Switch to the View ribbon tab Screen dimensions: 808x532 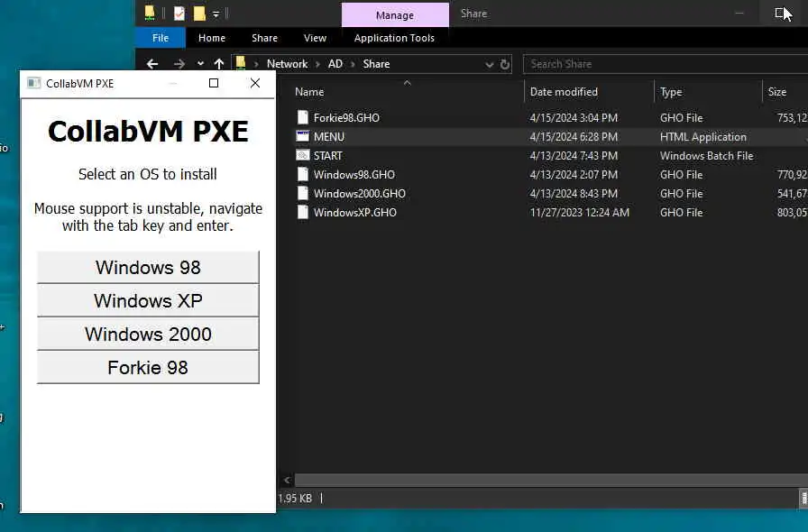point(315,38)
